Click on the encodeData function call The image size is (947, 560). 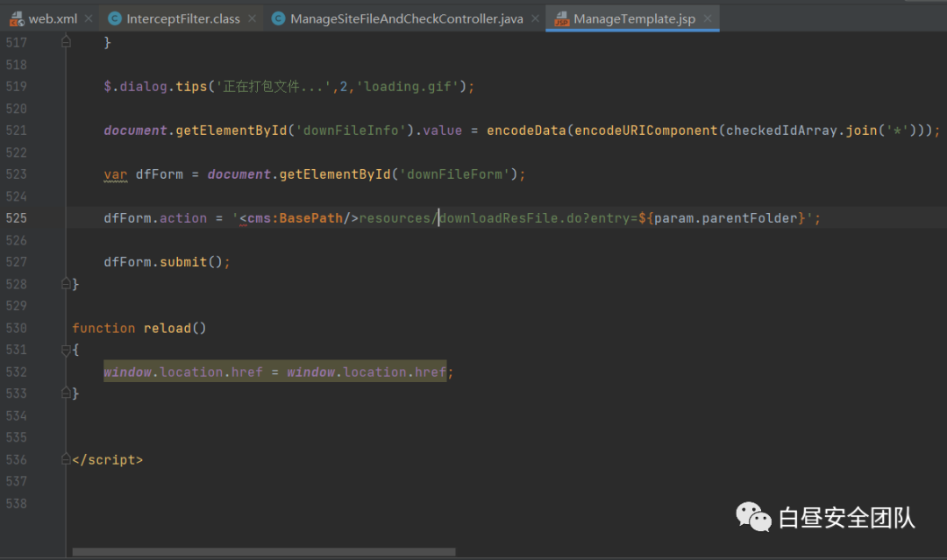526,131
